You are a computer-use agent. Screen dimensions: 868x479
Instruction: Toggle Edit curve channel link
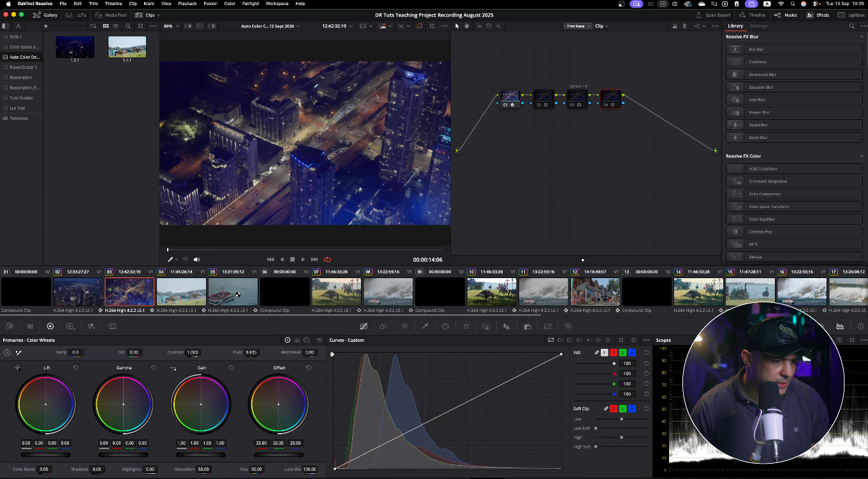pos(597,352)
